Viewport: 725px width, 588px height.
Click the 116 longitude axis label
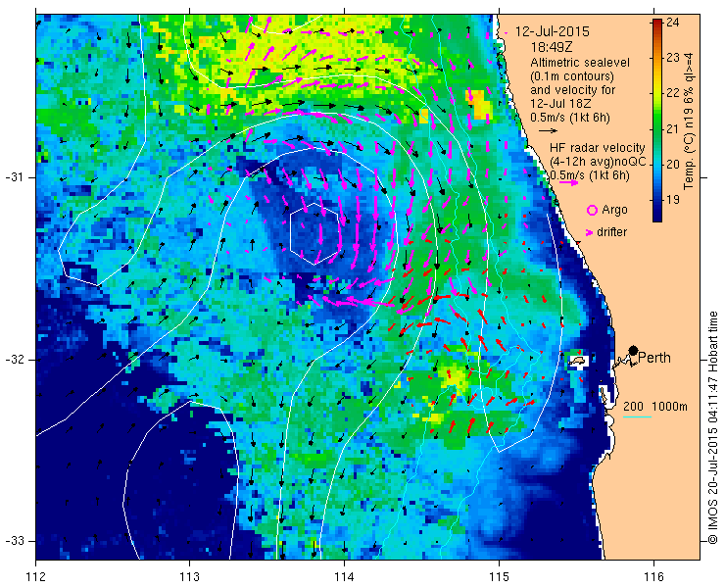[653, 577]
